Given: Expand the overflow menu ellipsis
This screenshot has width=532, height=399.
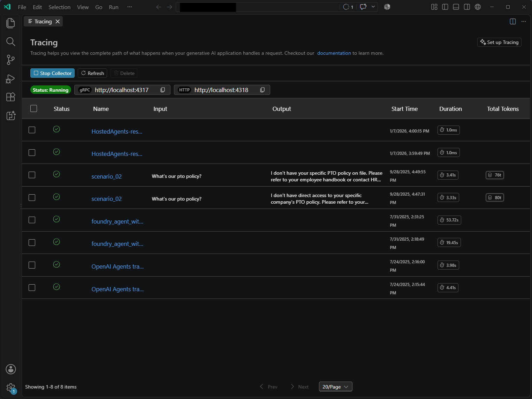Looking at the screenshot, I should tap(130, 7).
